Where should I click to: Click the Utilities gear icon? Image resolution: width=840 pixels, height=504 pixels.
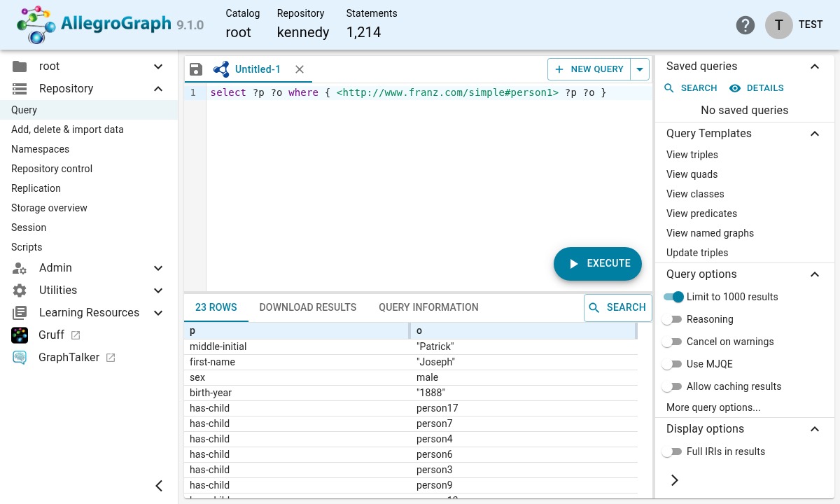[x=20, y=290]
